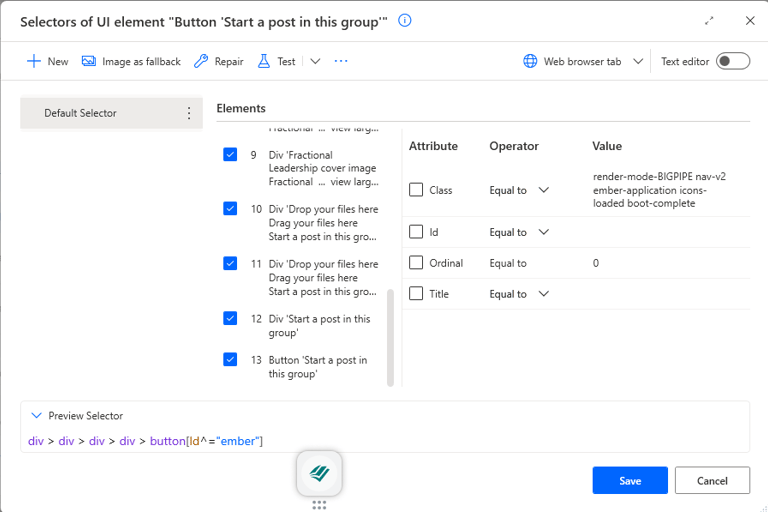Expand the Test dropdown arrow
Screen dimensions: 768x512
click(315, 61)
